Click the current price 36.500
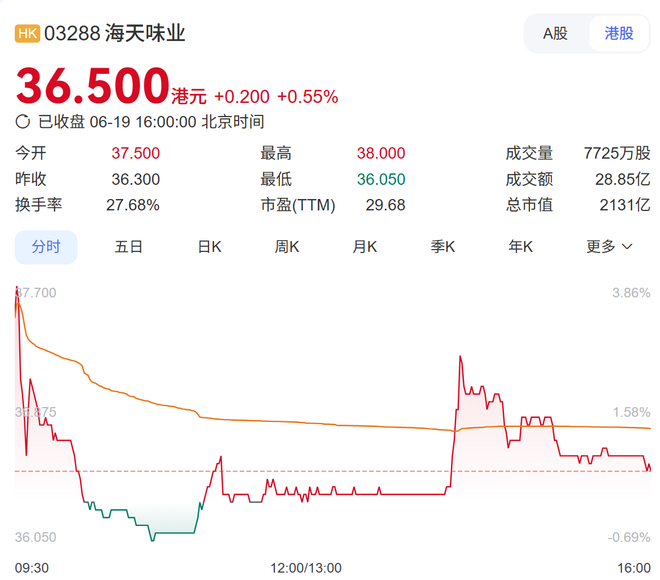Screen dimensions: 660x580 pos(92,86)
